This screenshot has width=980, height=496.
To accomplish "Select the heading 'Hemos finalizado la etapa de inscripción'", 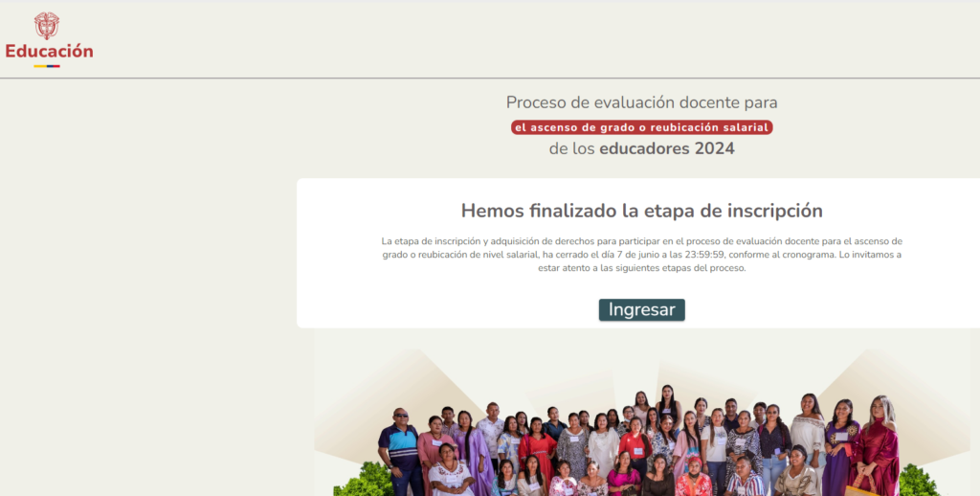I will 641,211.
